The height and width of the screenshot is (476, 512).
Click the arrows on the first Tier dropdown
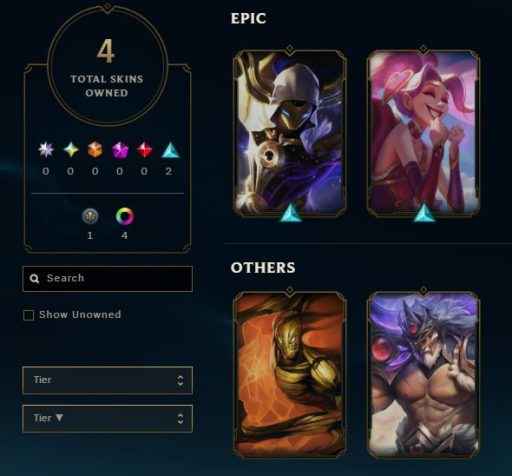[180, 380]
